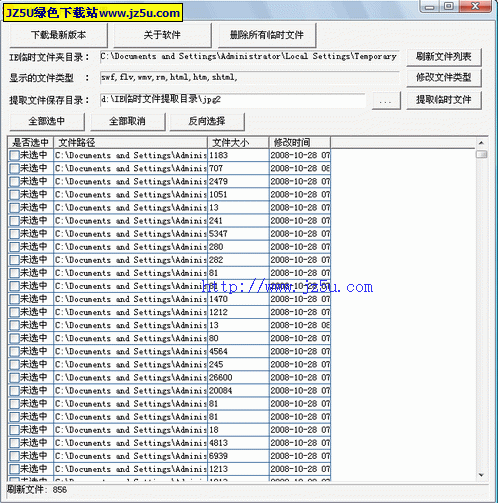Maximize the application window

point(449,7)
